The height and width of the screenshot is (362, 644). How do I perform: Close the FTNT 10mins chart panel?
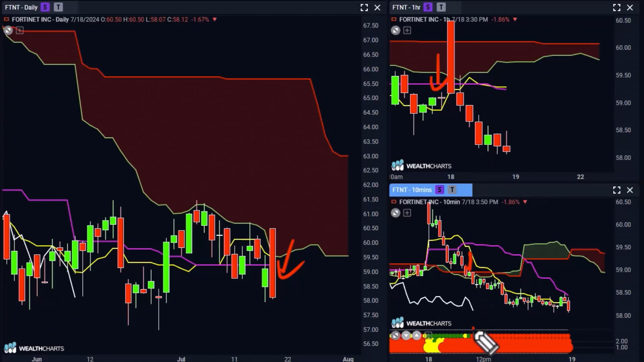(x=630, y=190)
